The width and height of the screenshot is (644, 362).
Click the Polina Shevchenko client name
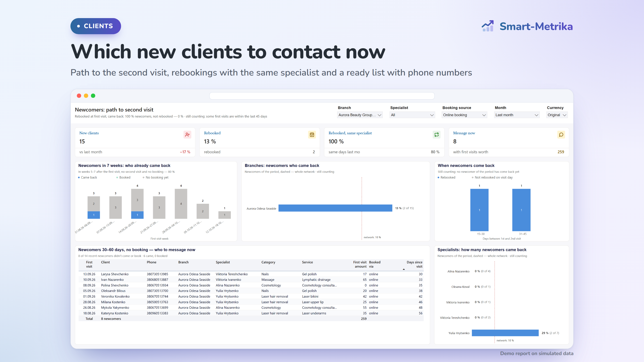[x=114, y=285]
